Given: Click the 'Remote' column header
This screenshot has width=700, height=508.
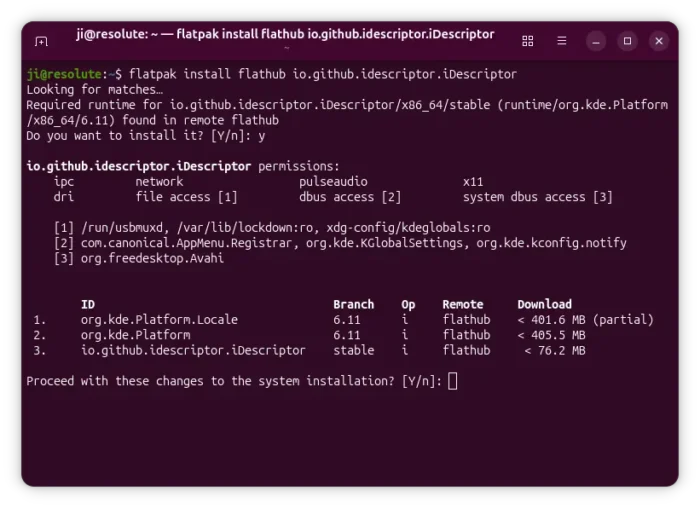Looking at the screenshot, I should click(x=463, y=304).
